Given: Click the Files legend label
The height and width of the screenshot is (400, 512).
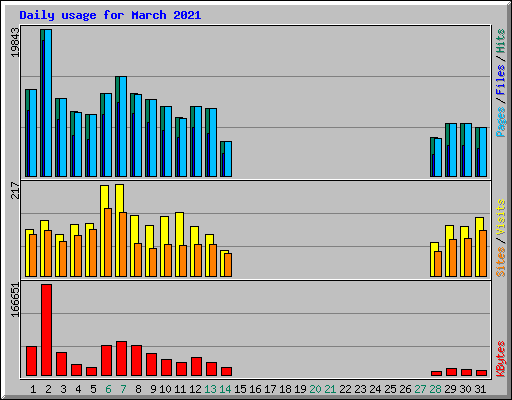Looking at the screenshot, I should [501, 80].
